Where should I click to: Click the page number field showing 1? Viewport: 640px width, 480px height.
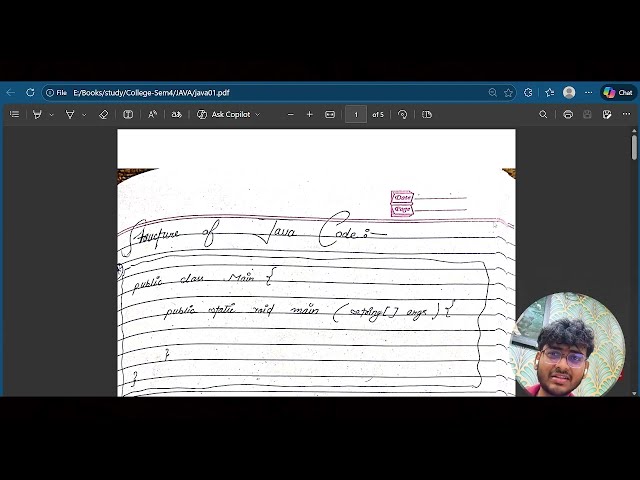[356, 115]
